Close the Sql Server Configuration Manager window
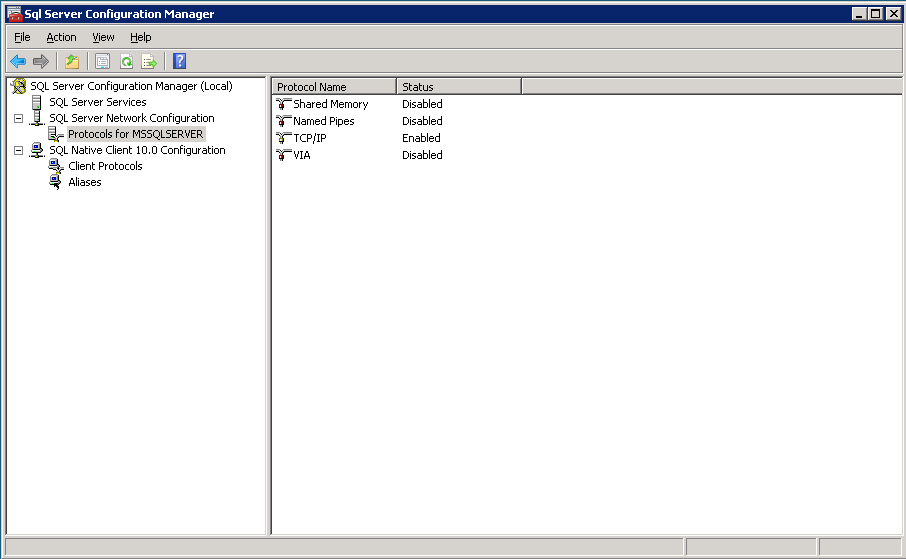 [893, 13]
